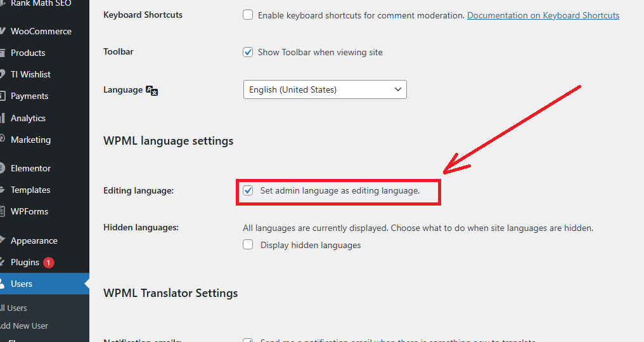Click the Plugins update count badge
Screen dimensions: 644x342
tap(48, 262)
